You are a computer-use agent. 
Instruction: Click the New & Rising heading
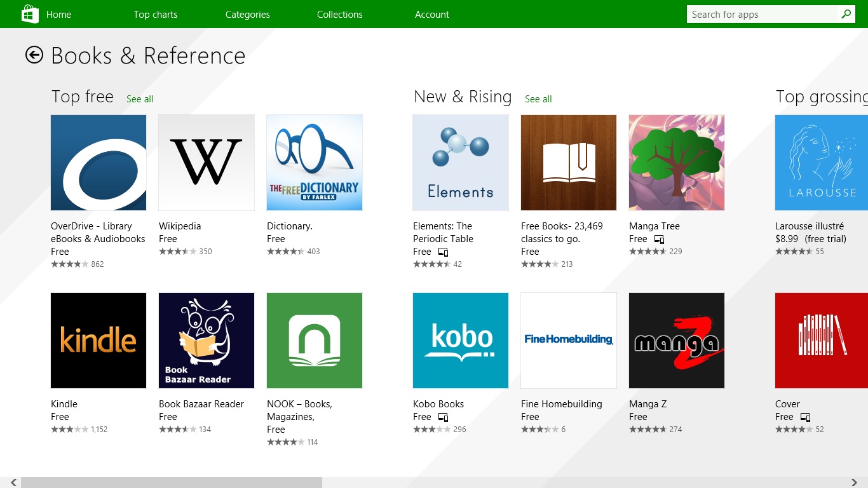coord(463,97)
